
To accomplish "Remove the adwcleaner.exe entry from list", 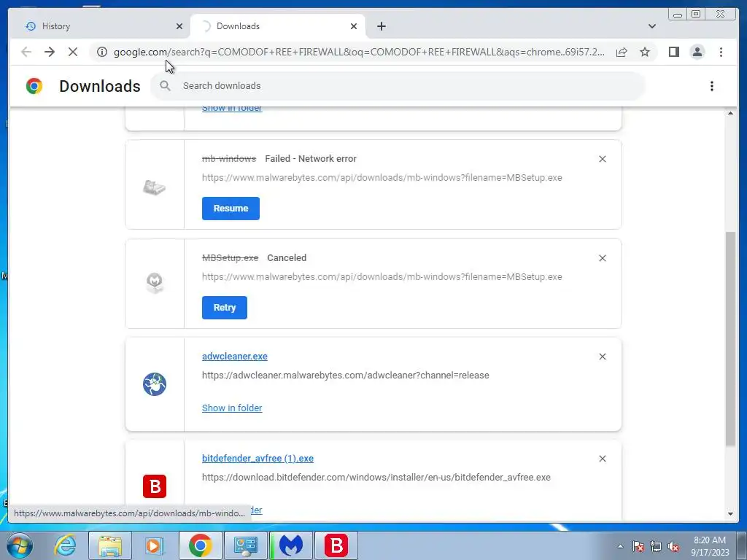I will click(602, 357).
